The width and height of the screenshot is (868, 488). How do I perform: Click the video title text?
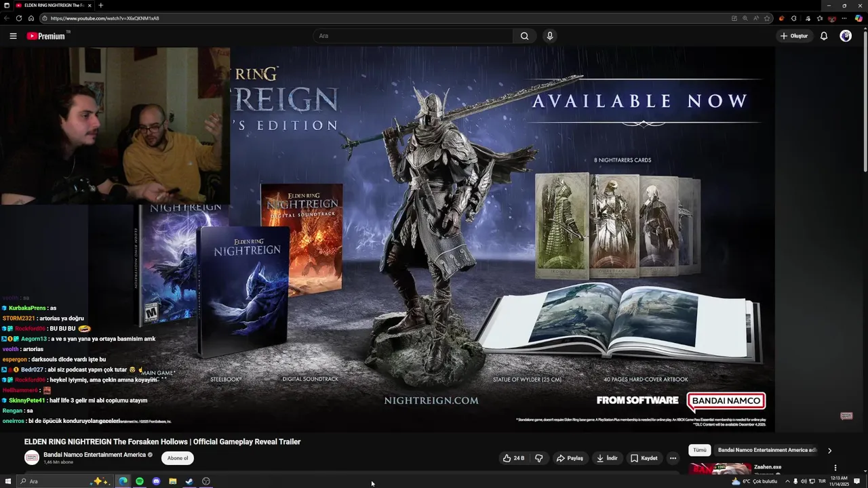162,442
